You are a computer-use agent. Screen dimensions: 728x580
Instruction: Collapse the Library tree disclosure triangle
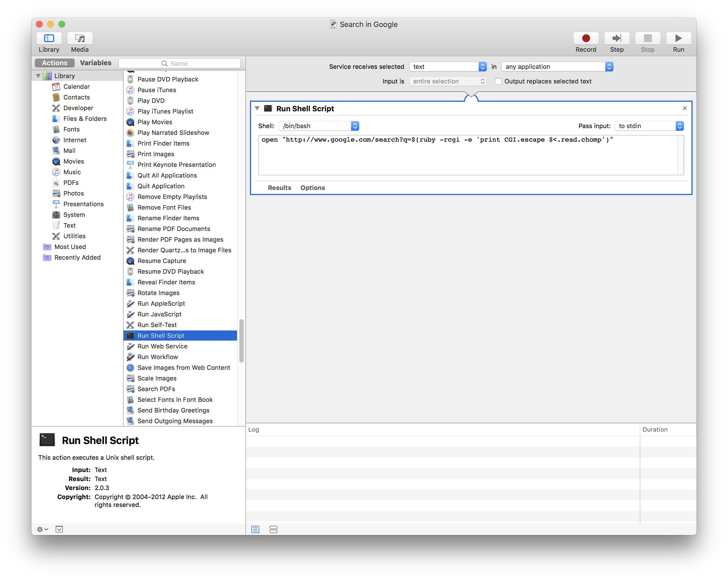tap(38, 76)
